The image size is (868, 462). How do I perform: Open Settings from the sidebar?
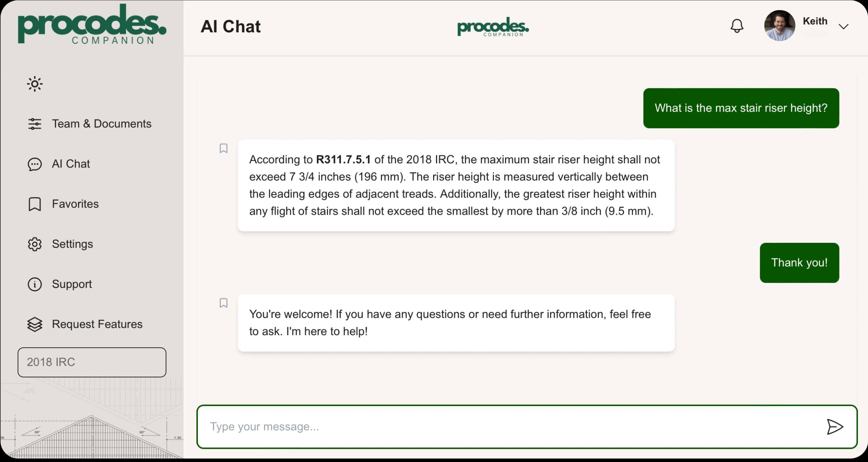pyautogui.click(x=60, y=244)
